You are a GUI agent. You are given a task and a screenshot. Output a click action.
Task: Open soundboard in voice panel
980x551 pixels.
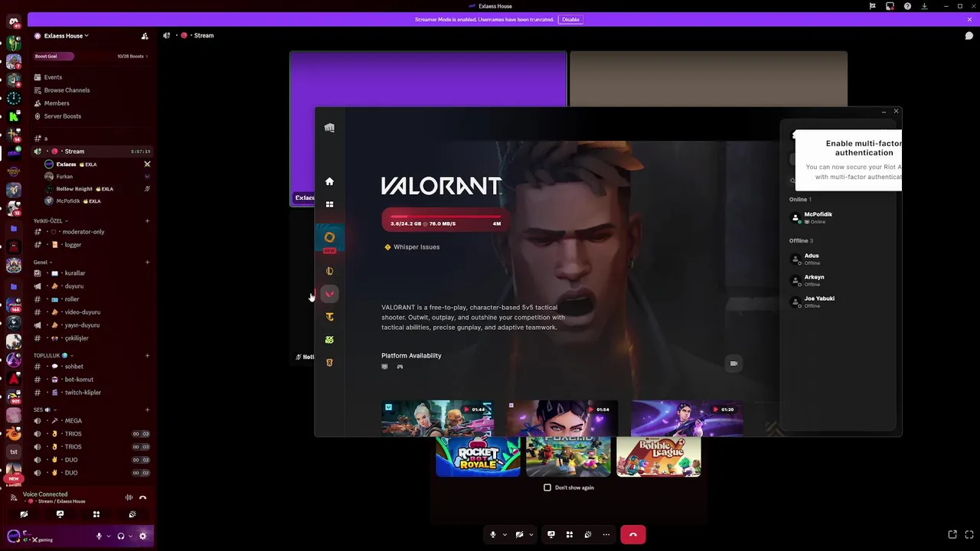pos(132,514)
